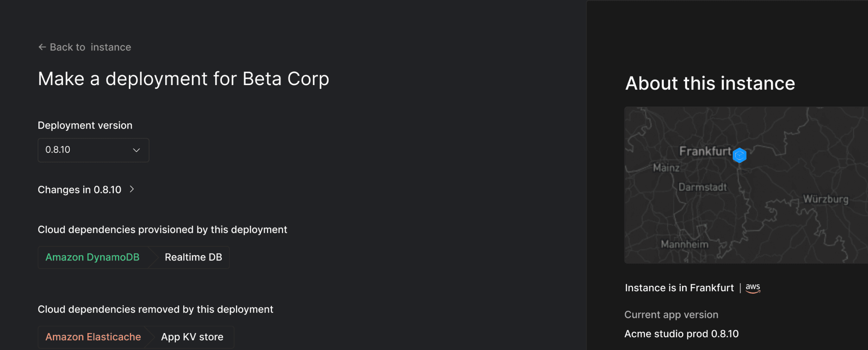This screenshot has width=868, height=350.
Task: Click the Mainz label on the map
Action: (666, 168)
